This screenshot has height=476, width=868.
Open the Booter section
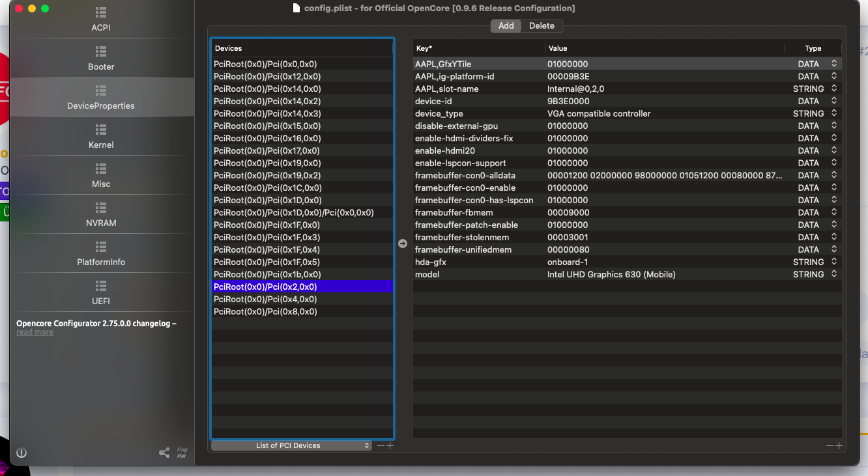coord(101,59)
